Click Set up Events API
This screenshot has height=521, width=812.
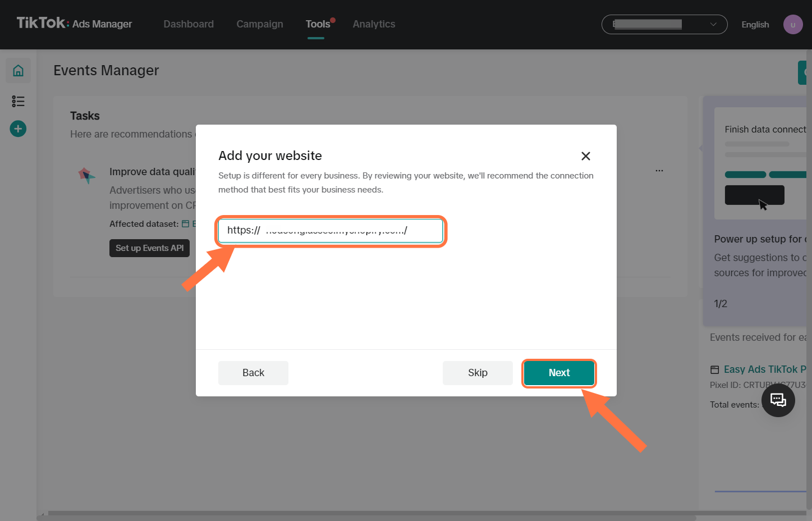[149, 248]
